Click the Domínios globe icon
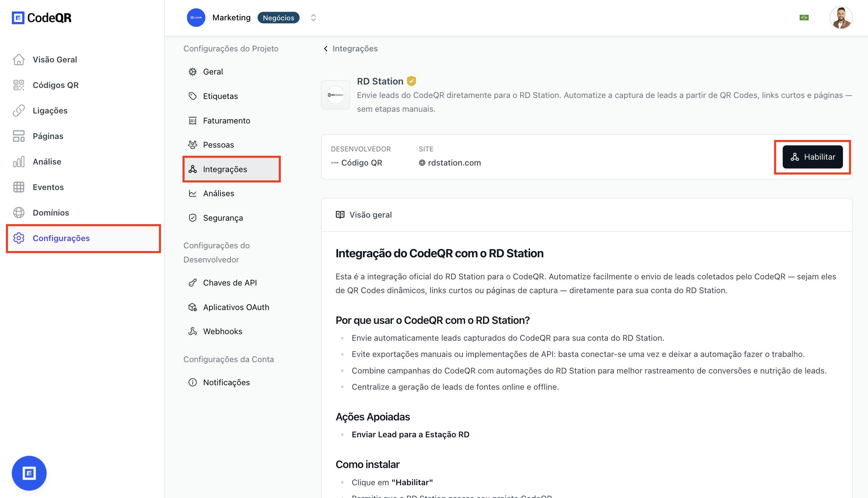The height and width of the screenshot is (498, 868). click(19, 212)
